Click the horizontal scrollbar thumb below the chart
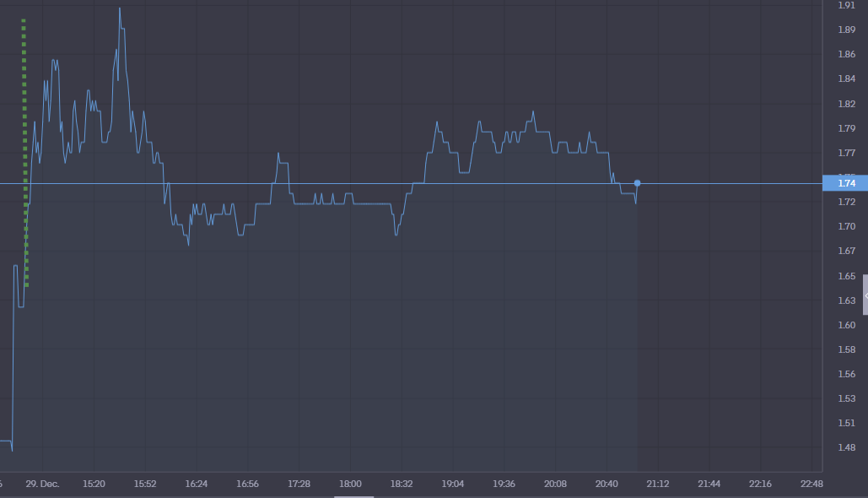Image resolution: width=868 pixels, height=498 pixels. (x=353, y=496)
